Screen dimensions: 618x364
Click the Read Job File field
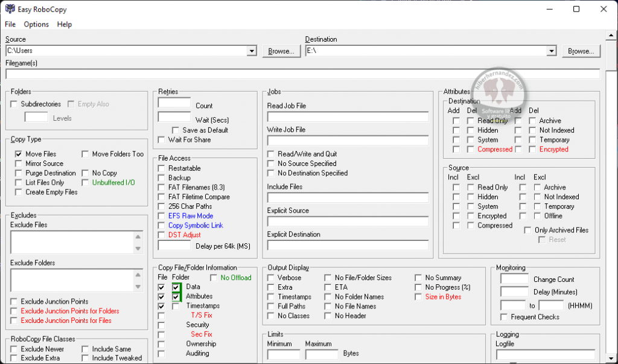(x=348, y=117)
